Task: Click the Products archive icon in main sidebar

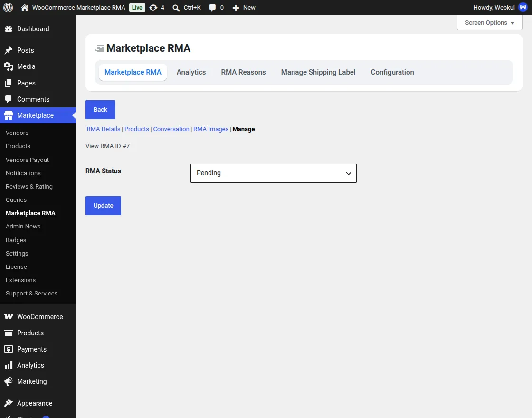Action: (x=9, y=333)
